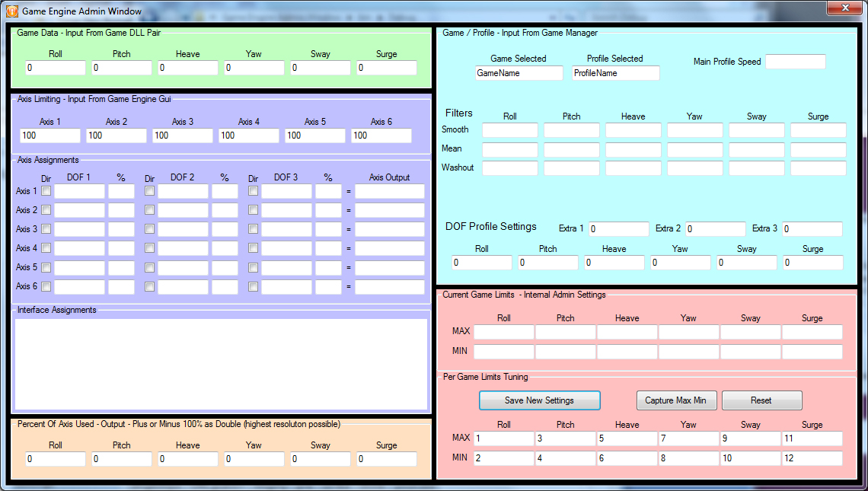The height and width of the screenshot is (491, 868).
Task: Check Axis 6 Dir checkbox for DOF 3
Action: pyautogui.click(x=253, y=286)
